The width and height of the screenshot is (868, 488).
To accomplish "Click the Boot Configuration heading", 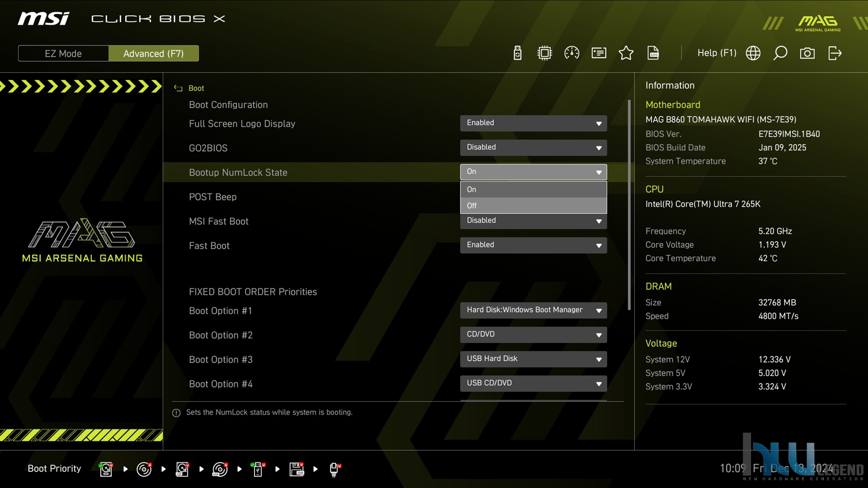I will [x=228, y=105].
